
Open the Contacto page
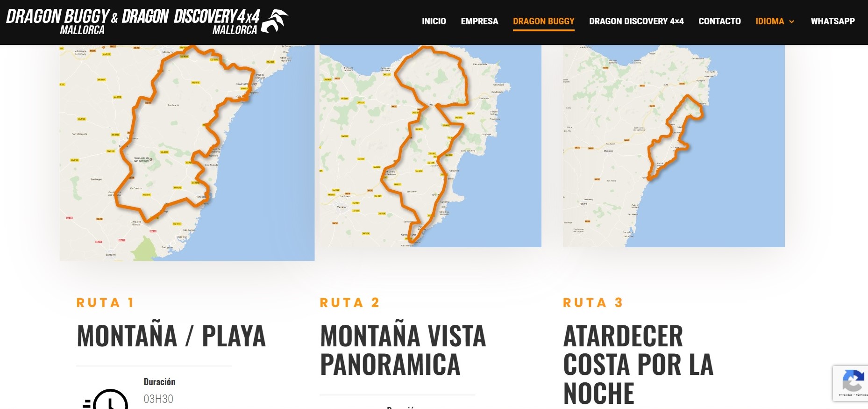coord(719,21)
